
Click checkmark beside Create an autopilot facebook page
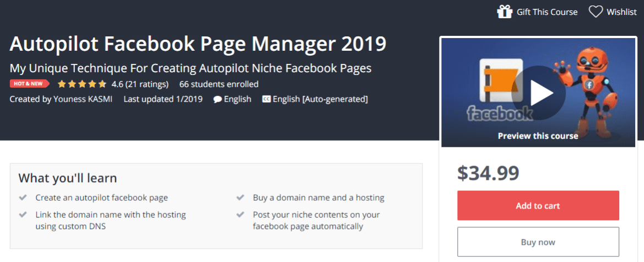point(23,197)
